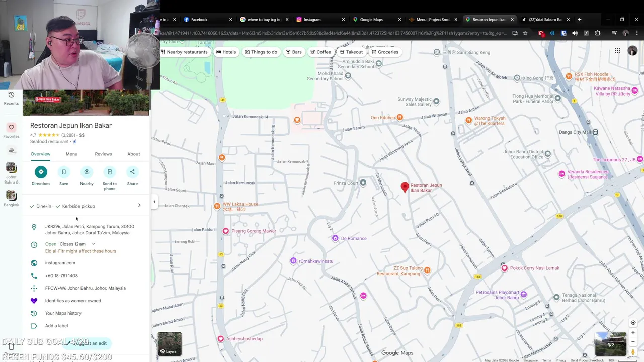Click Danga City Mall marker

click(595, 132)
